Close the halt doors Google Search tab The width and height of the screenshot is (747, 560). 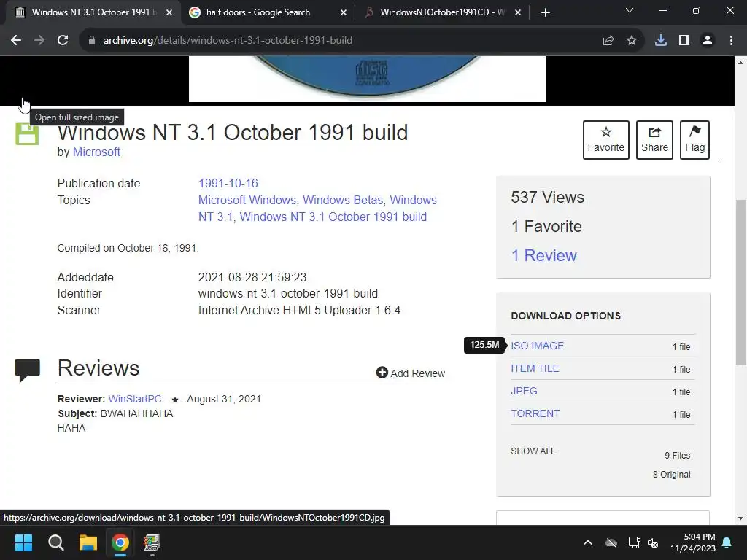[x=344, y=12]
